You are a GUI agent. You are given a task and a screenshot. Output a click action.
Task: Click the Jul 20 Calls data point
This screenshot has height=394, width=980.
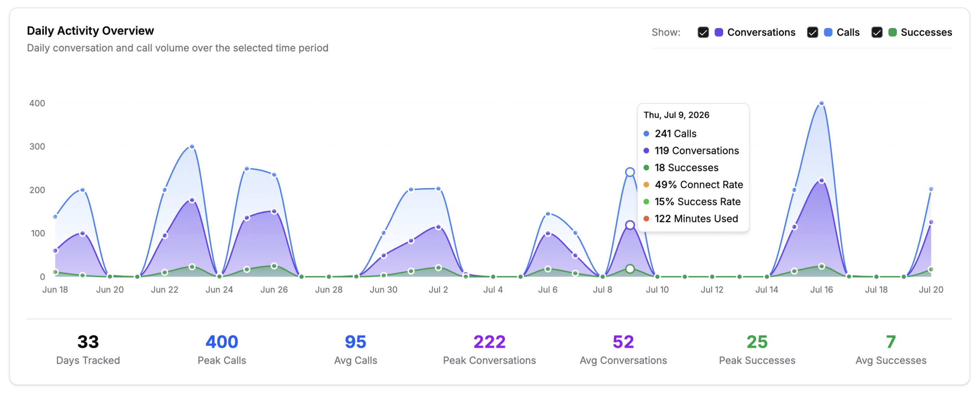[x=931, y=189]
